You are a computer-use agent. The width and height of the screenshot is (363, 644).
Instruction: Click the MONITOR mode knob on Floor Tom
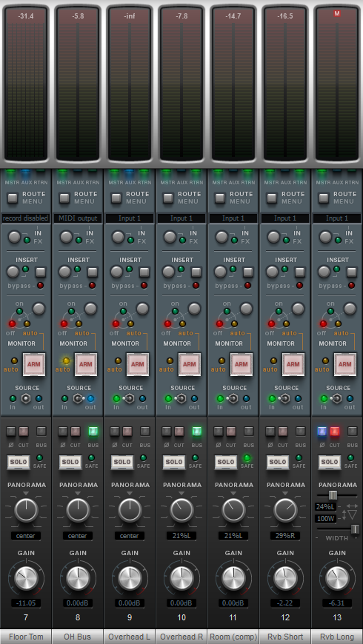tap(39, 309)
